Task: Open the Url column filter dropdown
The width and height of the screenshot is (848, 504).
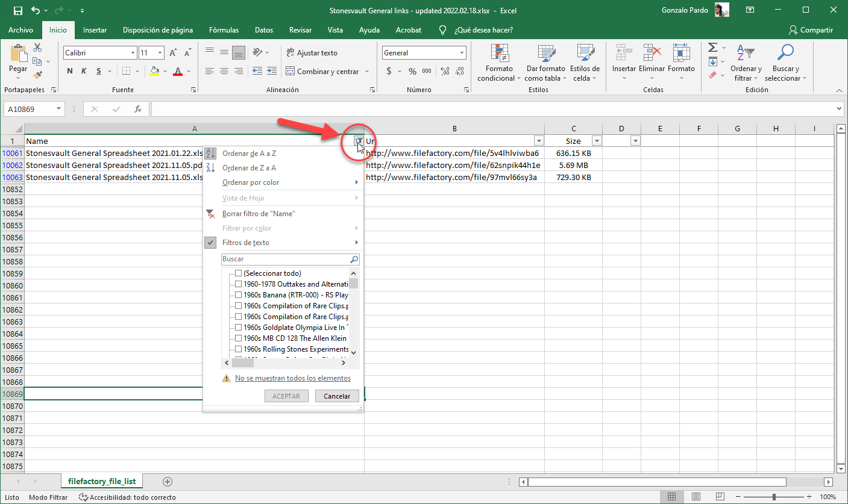Action: [539, 141]
